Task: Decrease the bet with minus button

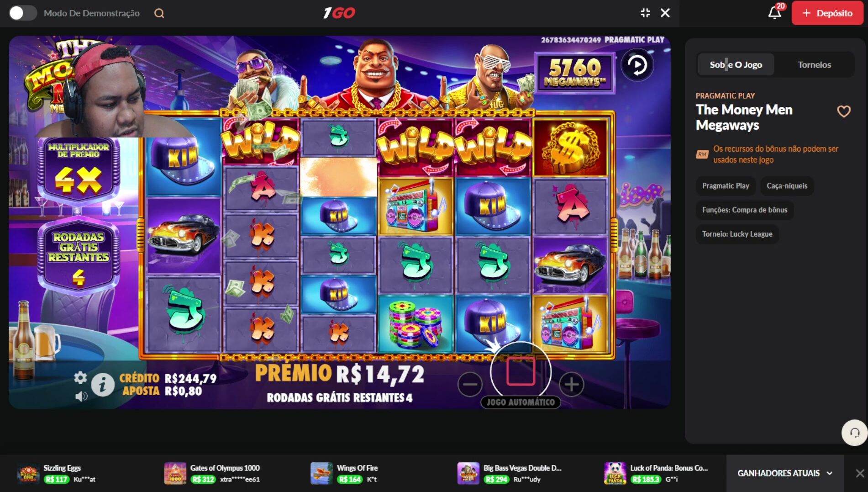Action: click(x=470, y=384)
